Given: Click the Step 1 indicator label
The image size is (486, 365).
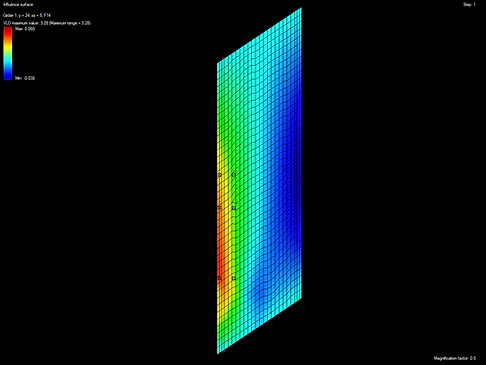Looking at the screenshot, I should [469, 5].
